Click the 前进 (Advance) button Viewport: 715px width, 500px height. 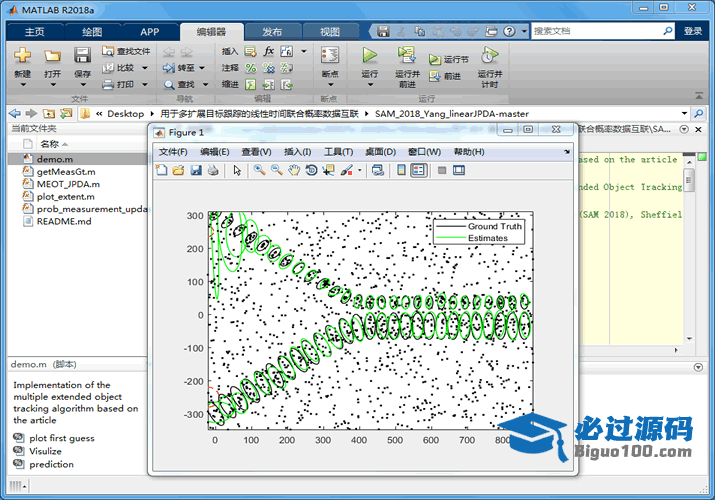coord(446,76)
